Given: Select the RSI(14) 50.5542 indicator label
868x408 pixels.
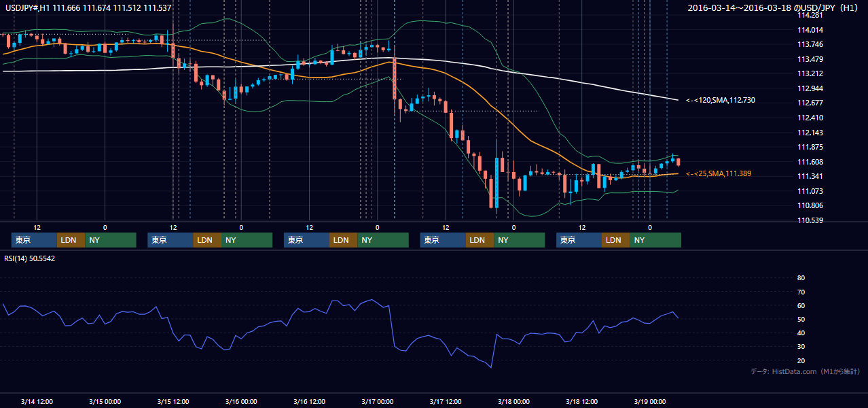Looking at the screenshot, I should point(30,258).
